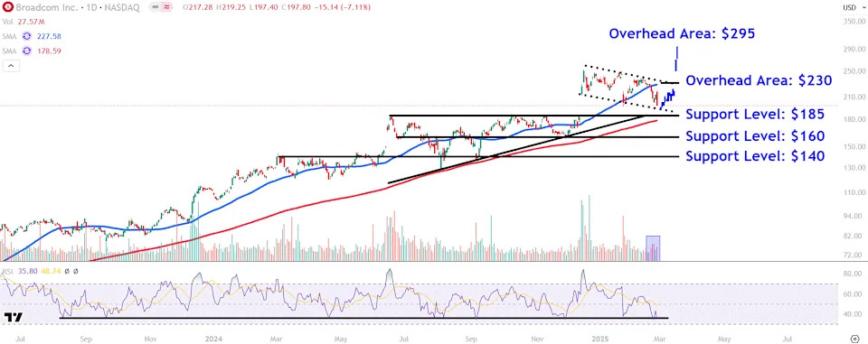Click 94.00 on the price axis
The height and width of the screenshot is (344, 868).
(x=852, y=216)
